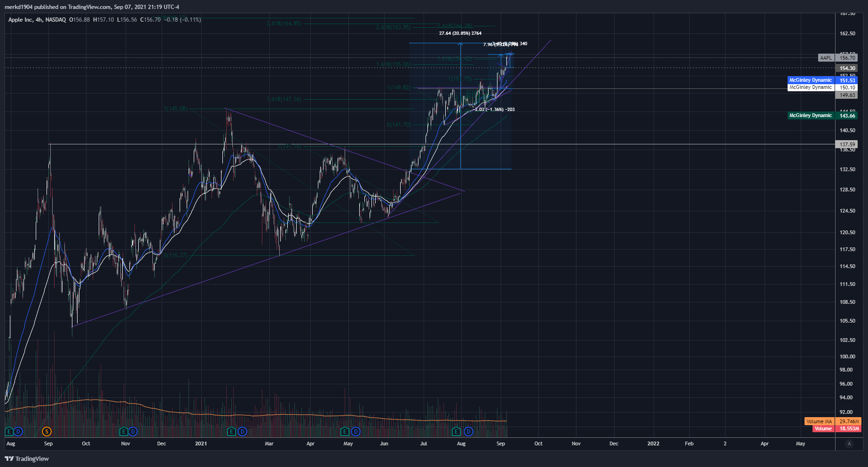Click the C156.70 close value in legend
Screen dimensions: 868x467
150,20
